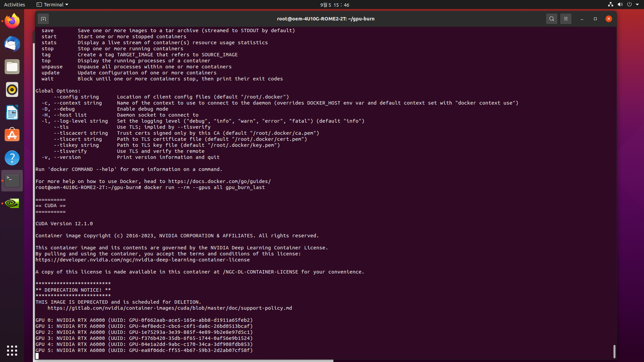Open Ubuntu Software store icon
This screenshot has width=644, height=362.
coord(12,135)
